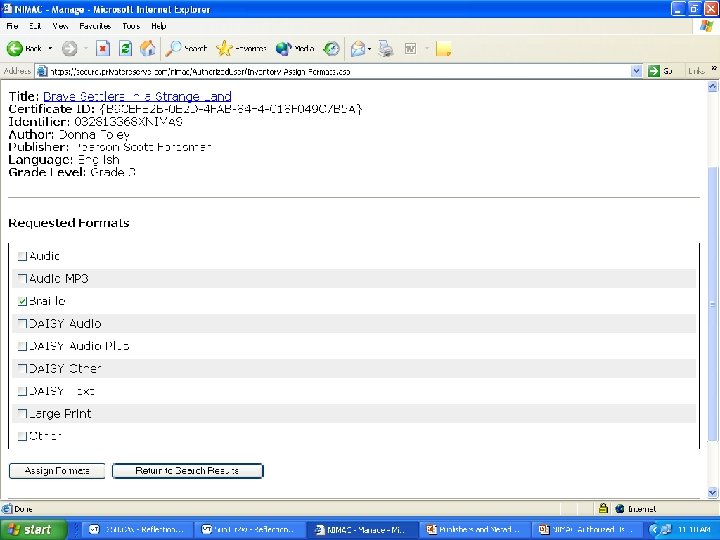
Task: Click the green Go arrow button
Action: 654,71
